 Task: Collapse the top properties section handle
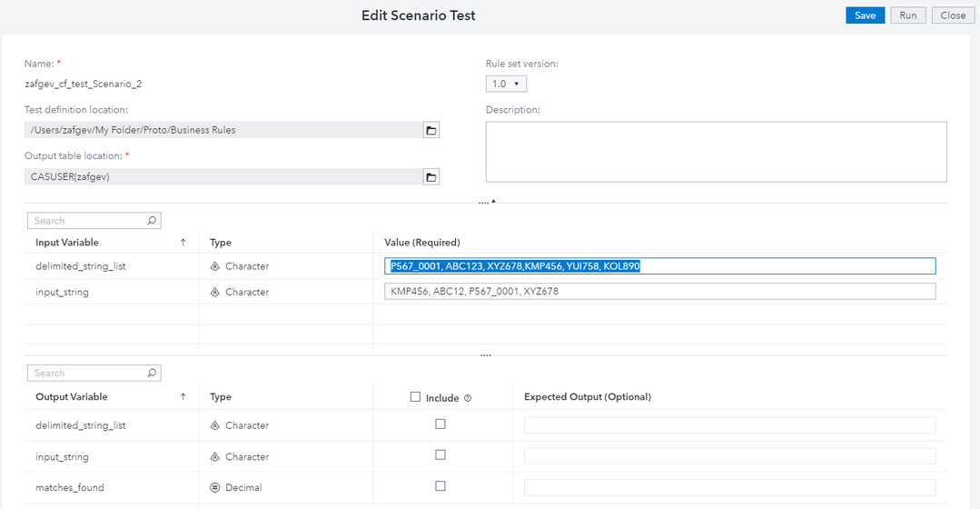pyautogui.click(x=488, y=202)
